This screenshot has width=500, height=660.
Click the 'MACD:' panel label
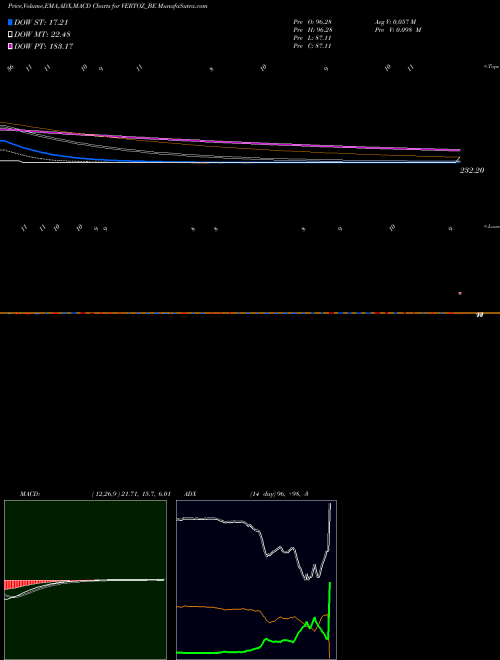tap(30, 494)
